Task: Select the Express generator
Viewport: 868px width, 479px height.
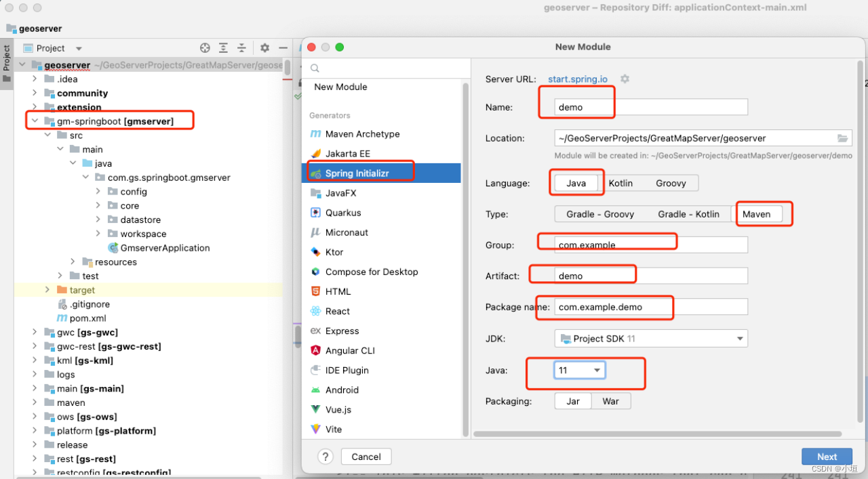Action: tap(381, 331)
